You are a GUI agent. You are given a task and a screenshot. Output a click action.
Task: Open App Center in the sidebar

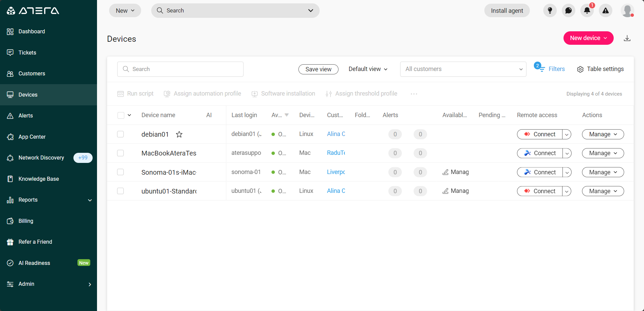pos(49,137)
